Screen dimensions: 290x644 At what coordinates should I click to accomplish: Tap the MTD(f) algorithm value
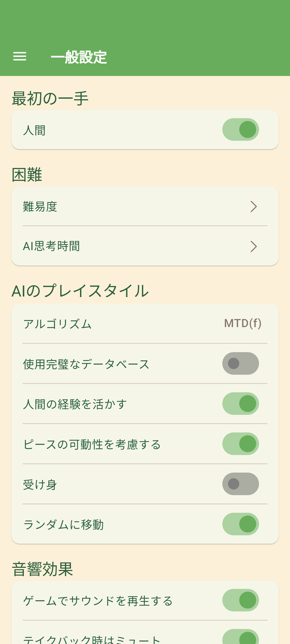click(242, 323)
